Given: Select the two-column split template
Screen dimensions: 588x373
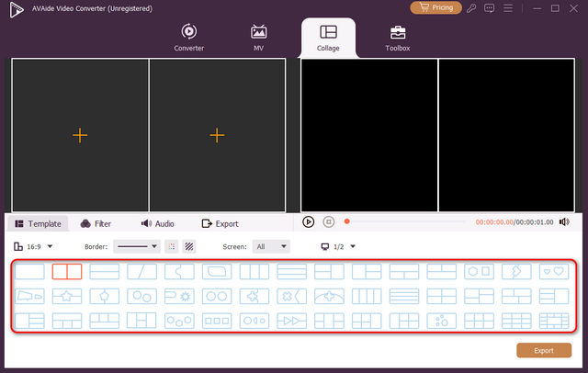Looking at the screenshot, I should pos(67,271).
